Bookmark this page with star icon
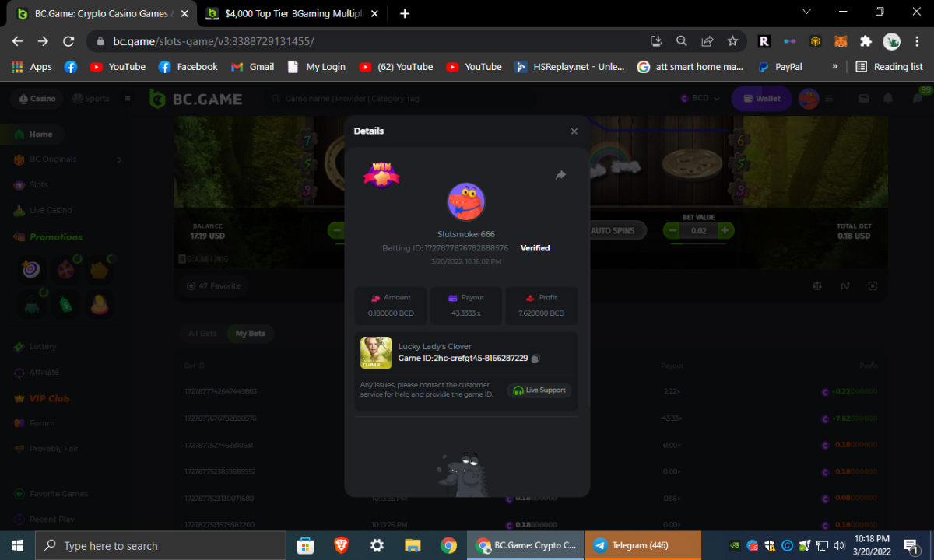The height and width of the screenshot is (560, 934). tap(732, 41)
